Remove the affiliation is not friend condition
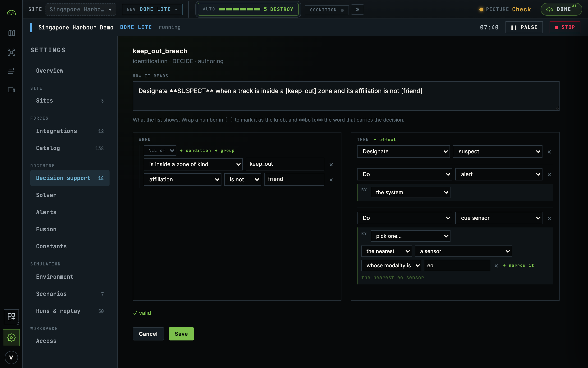Viewport: 588px width, 368px height. click(x=331, y=180)
